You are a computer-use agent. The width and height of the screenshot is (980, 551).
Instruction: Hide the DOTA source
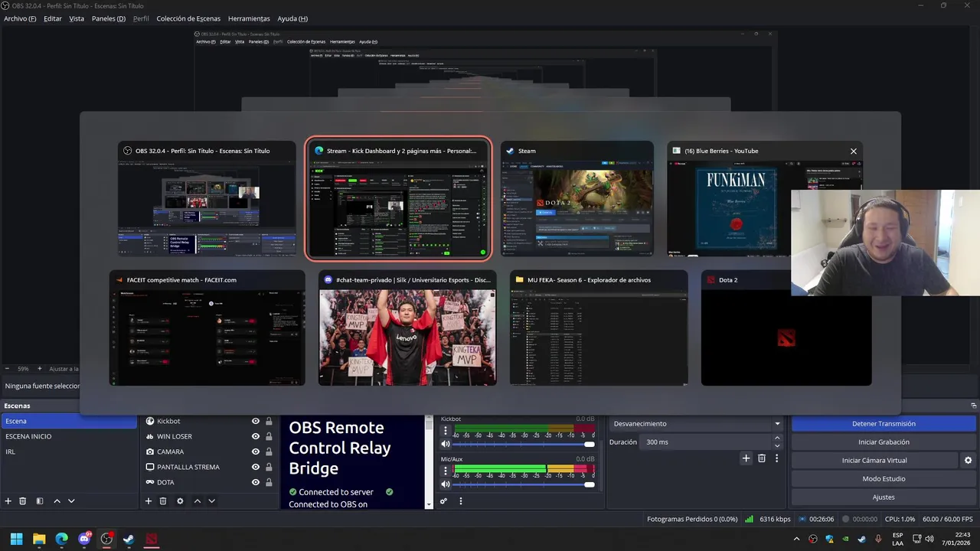256,482
